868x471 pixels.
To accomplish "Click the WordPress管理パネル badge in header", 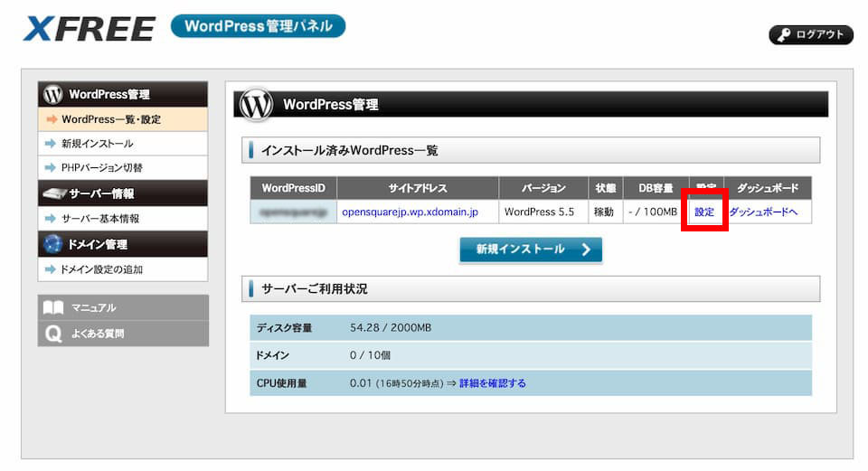I will coord(258,26).
